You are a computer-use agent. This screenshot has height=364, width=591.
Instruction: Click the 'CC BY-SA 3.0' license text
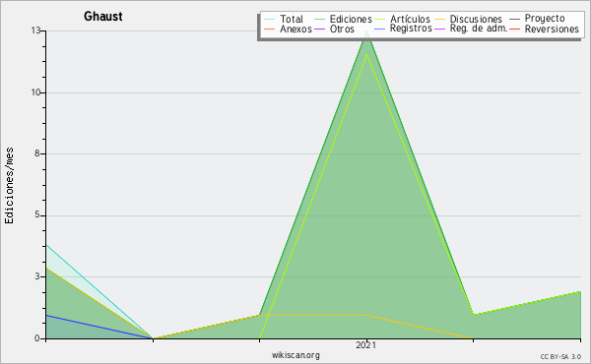point(560,357)
